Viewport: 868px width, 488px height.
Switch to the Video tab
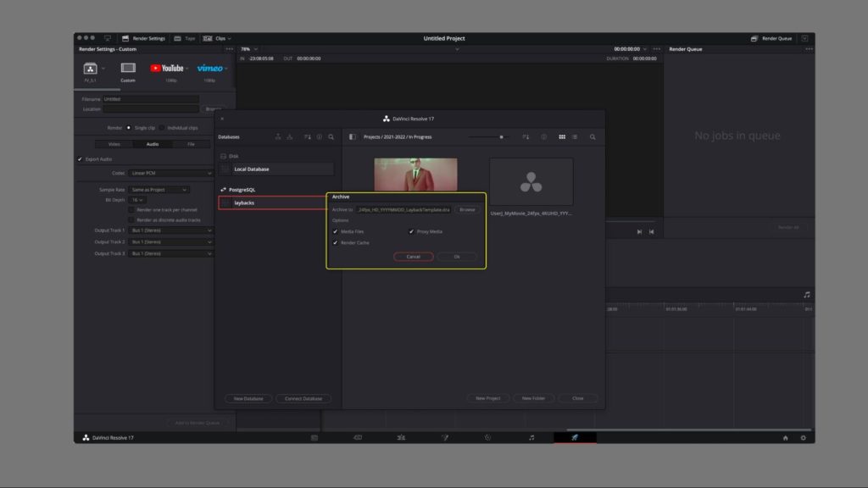click(114, 144)
